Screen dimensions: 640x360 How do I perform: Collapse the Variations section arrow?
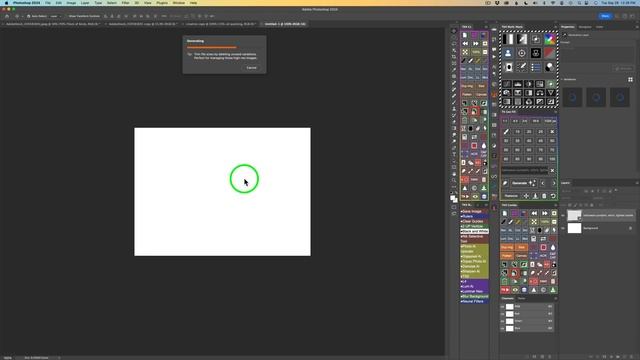562,80
